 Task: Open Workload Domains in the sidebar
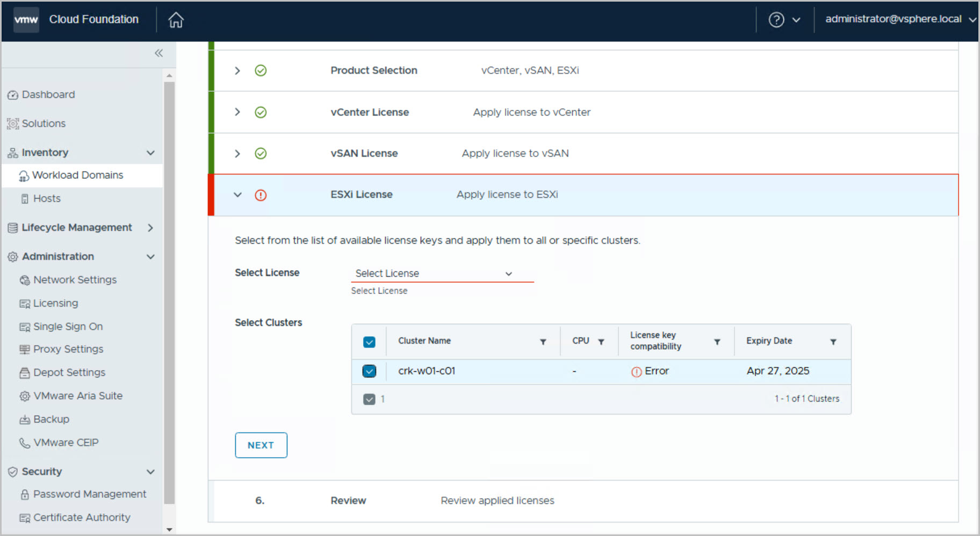pos(77,175)
